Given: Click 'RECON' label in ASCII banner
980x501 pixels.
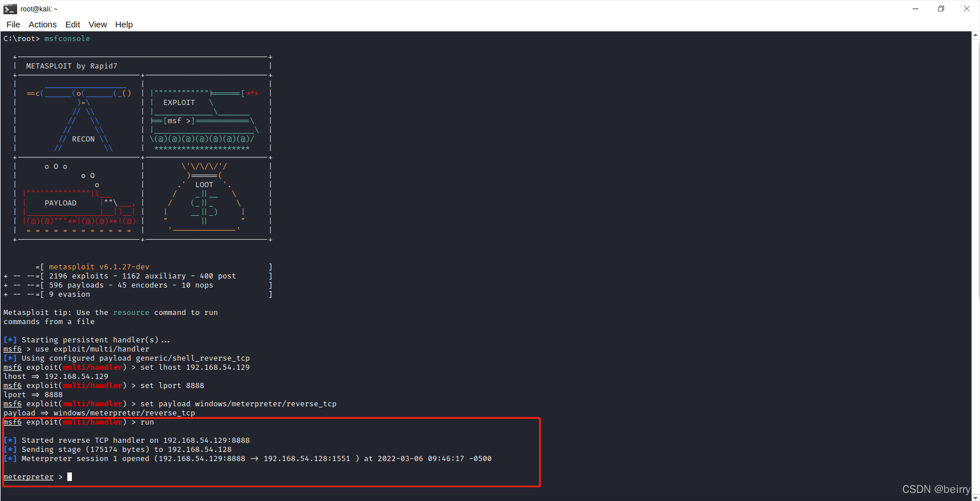Looking at the screenshot, I should point(83,139).
